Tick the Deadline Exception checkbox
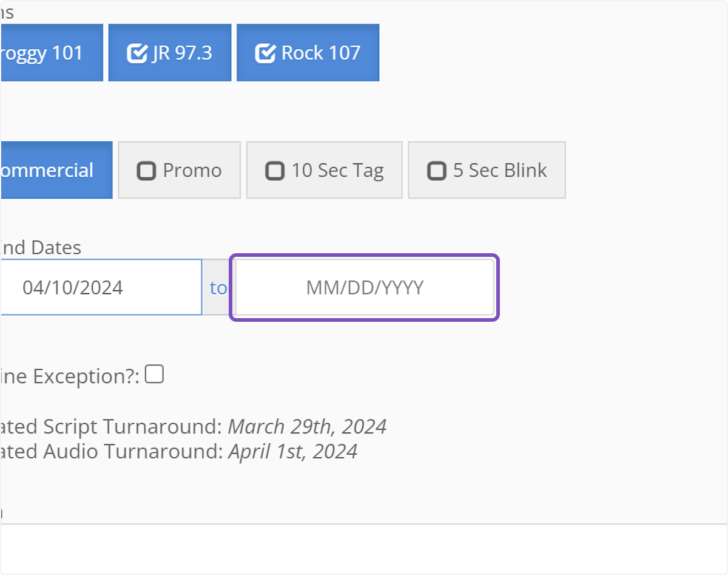 (154, 375)
